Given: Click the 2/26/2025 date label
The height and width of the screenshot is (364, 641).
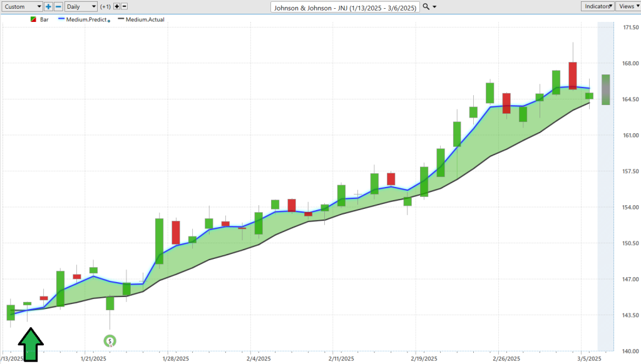Looking at the screenshot, I should 507,359.
